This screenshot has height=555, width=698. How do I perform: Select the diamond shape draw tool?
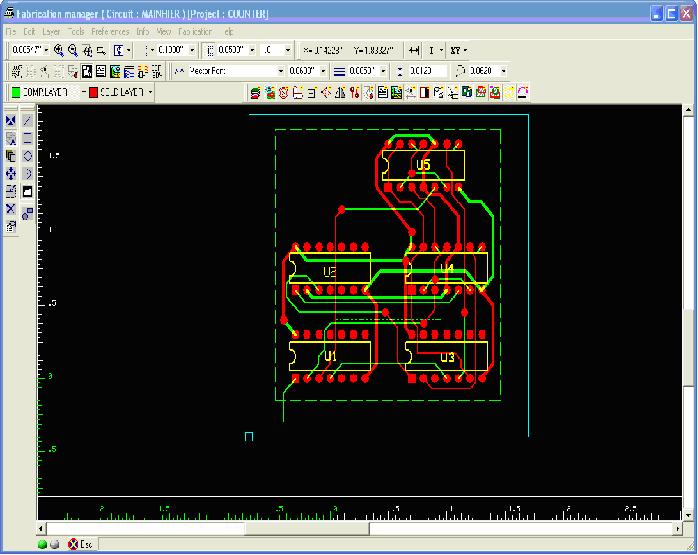click(x=28, y=156)
